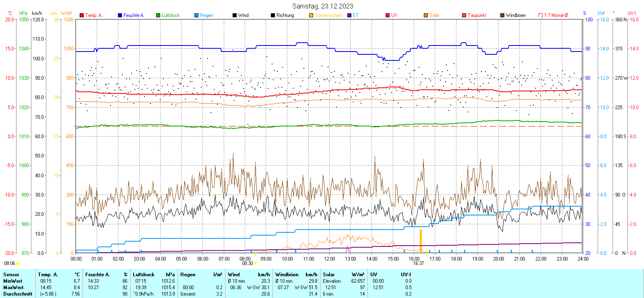Screen dimensions: 644x298
Task: Click the yellow Sonnenschein legend square
Action: point(311,15)
